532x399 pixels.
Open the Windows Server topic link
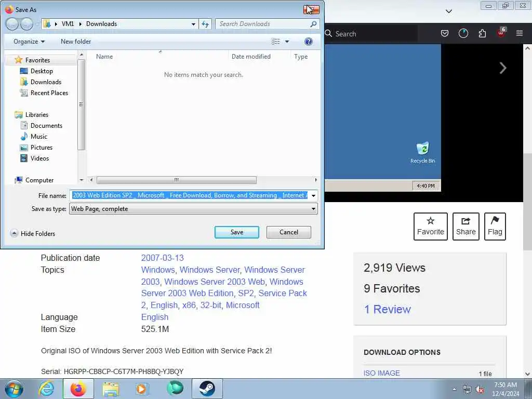[209, 270]
